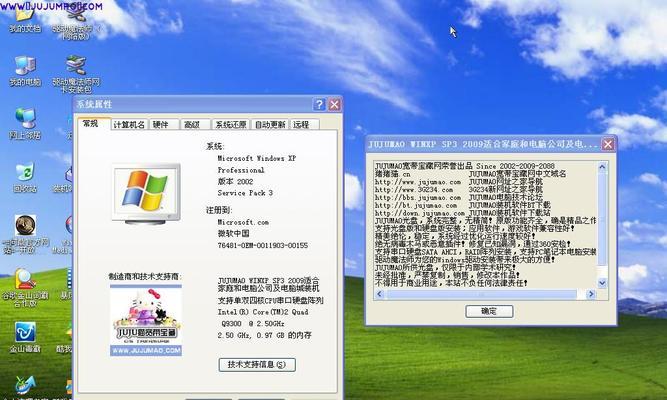667x400 pixels.
Task: Select the 金山毒霸 desktop icon
Action: [25, 337]
